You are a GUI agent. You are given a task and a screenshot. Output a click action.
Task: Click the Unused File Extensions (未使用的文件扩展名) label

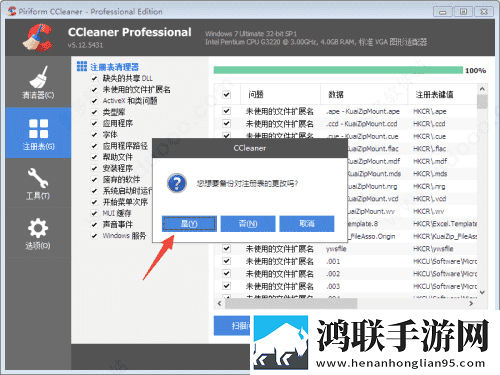pos(136,90)
